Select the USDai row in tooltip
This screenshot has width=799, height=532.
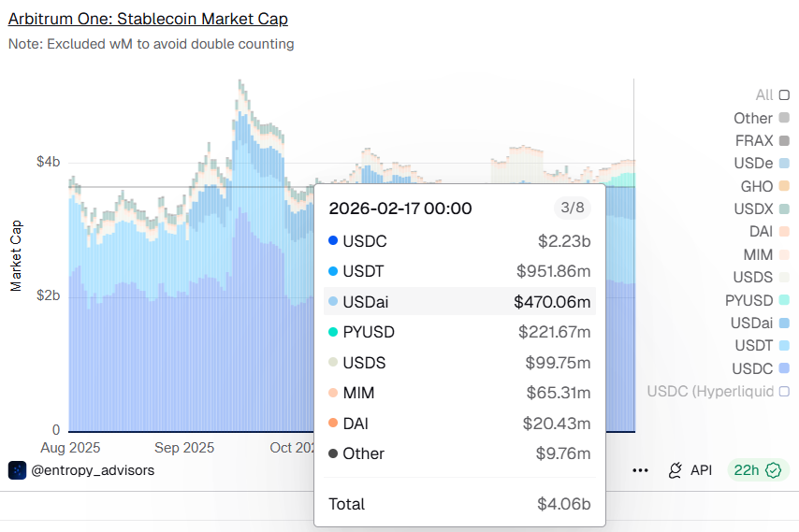[x=459, y=302]
